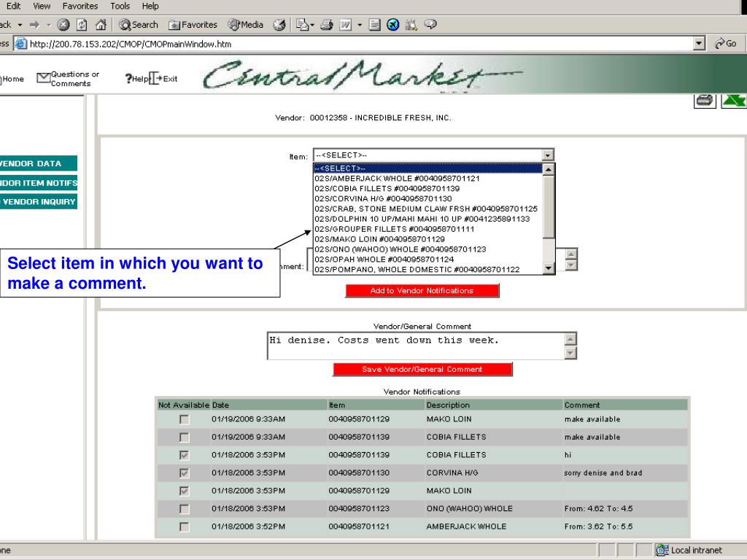747x560 pixels.
Task: Click the page icon in address bar
Action: 21,44
